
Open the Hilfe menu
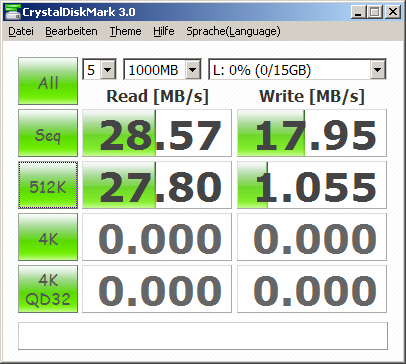click(x=164, y=31)
